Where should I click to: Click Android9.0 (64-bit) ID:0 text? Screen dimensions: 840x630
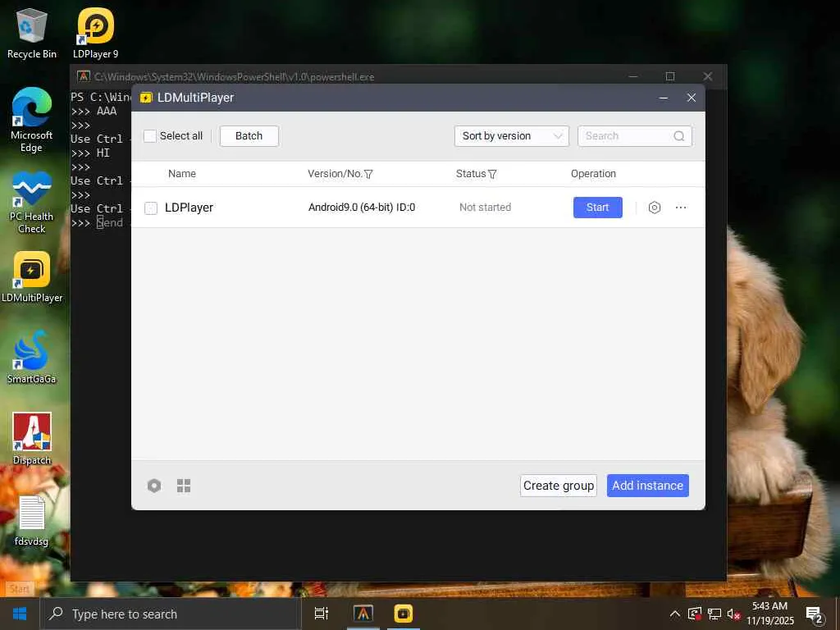(362, 208)
